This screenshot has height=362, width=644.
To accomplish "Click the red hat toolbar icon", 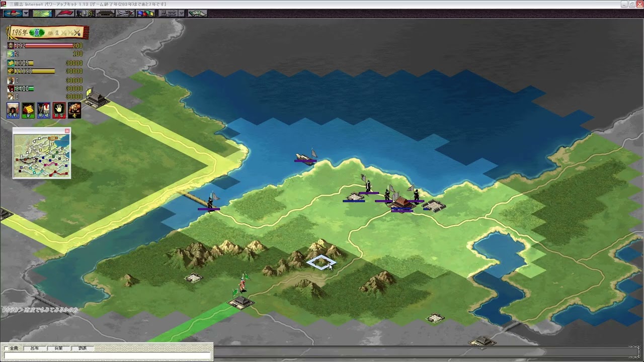I will pyautogui.click(x=12, y=13).
